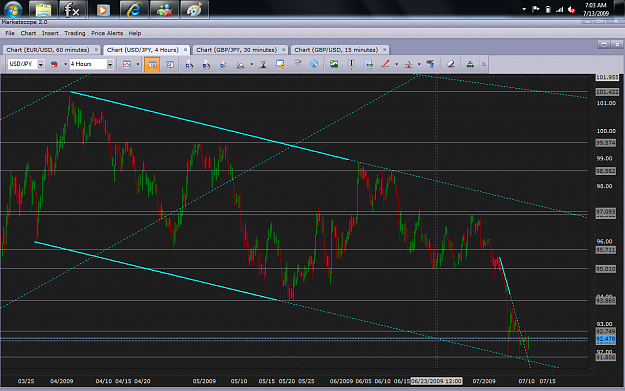Click the 101.422 price label on axis
The height and width of the screenshot is (391, 625).
click(607, 92)
